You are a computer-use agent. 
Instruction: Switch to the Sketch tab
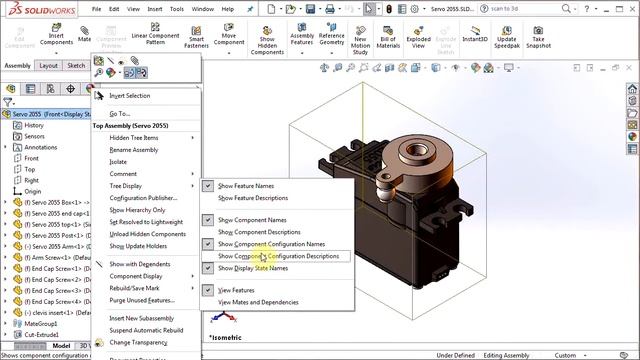(x=76, y=65)
